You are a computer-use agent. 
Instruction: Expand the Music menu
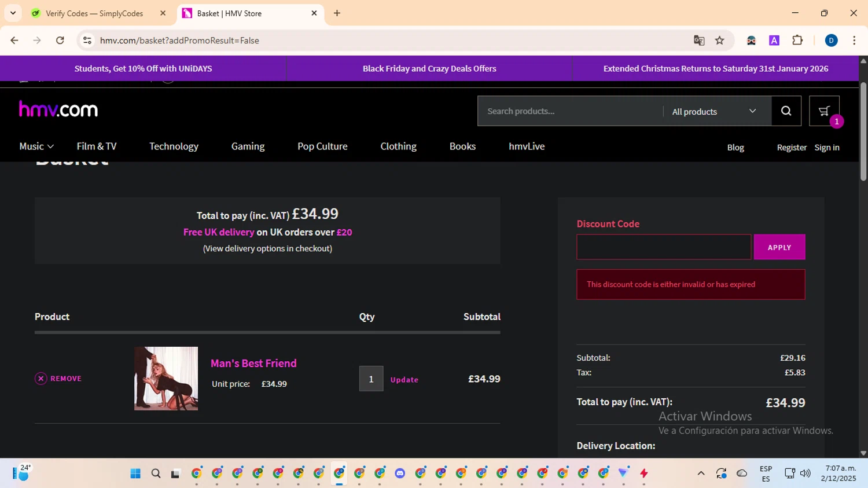point(36,146)
